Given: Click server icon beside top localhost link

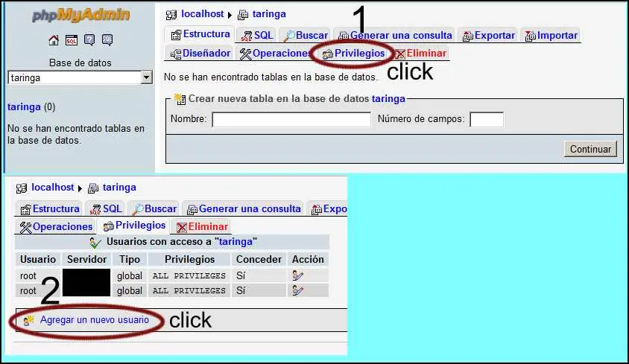Looking at the screenshot, I should coord(171,15).
